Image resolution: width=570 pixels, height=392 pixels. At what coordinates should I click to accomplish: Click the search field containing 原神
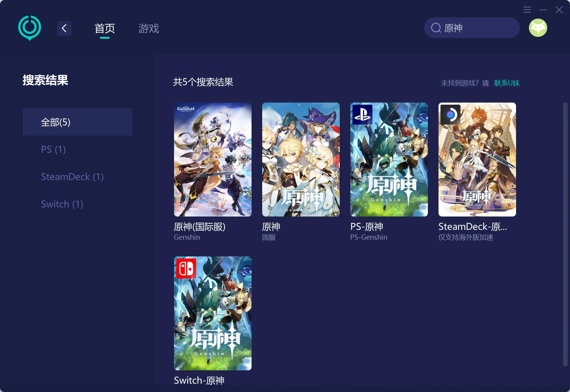coord(472,28)
